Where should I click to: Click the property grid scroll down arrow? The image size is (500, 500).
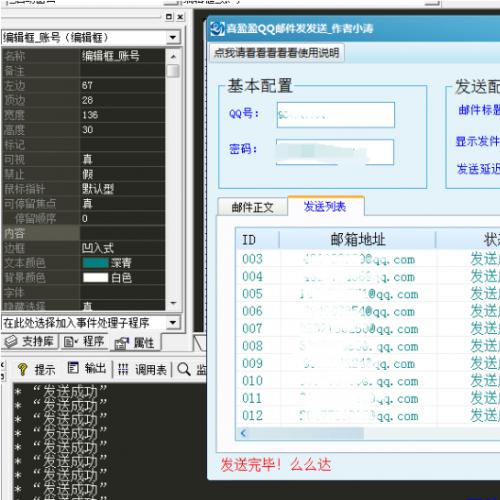coord(173,303)
